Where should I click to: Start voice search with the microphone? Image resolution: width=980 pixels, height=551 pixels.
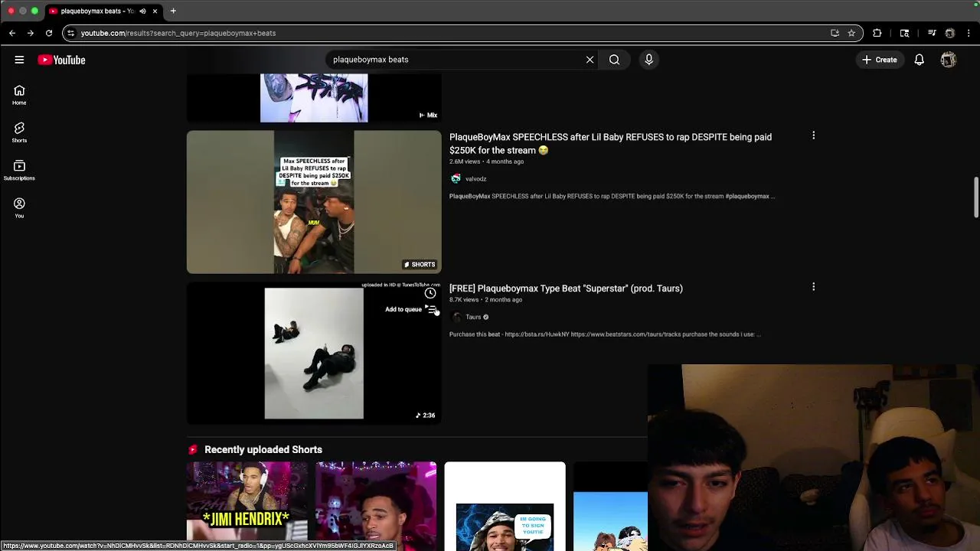648,60
